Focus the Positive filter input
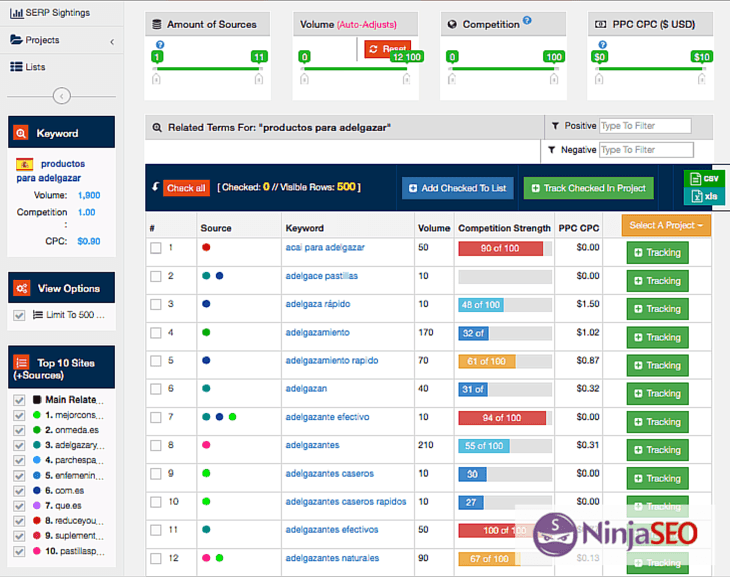730x577 pixels. tap(645, 126)
